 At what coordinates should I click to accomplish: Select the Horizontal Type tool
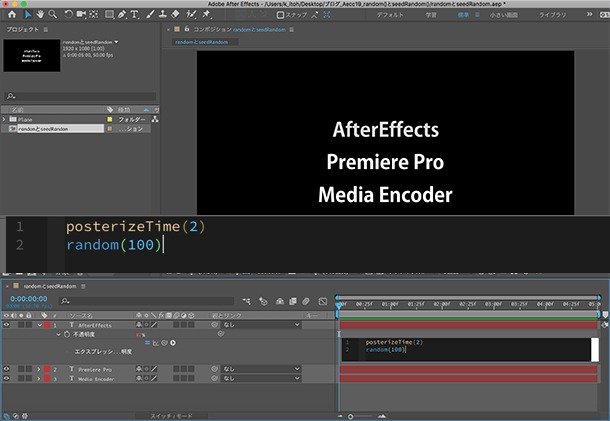135,14
